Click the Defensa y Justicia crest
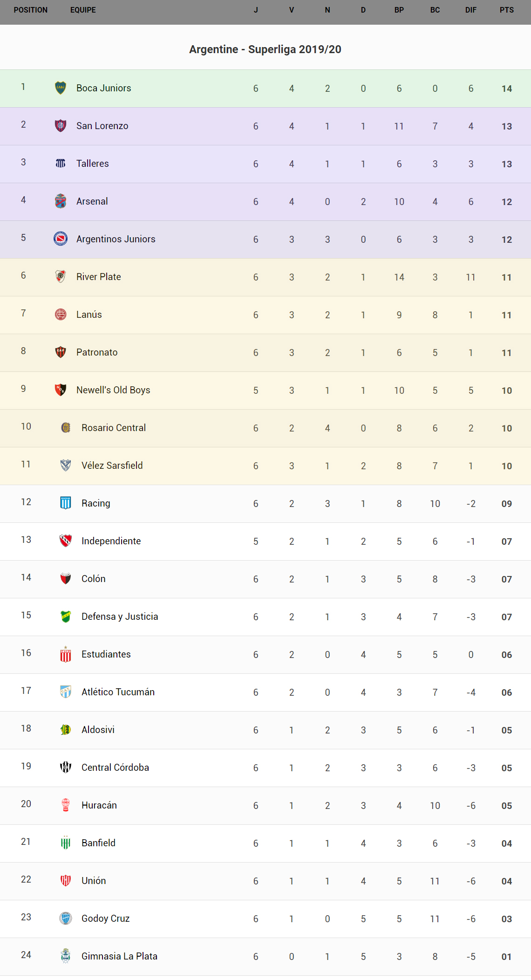The image size is (531, 980). tap(66, 617)
